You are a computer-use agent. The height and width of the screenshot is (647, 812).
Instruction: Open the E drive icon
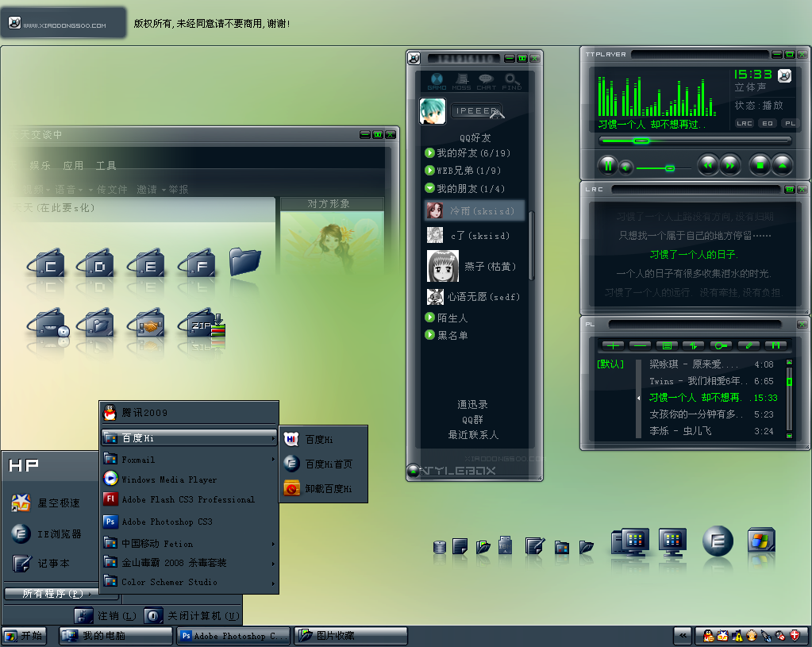click(x=146, y=264)
